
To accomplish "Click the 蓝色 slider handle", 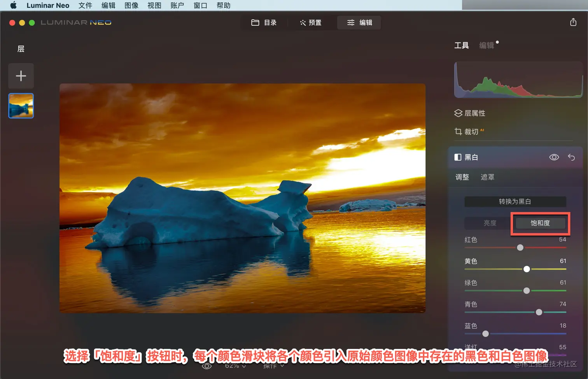I will [x=486, y=334].
